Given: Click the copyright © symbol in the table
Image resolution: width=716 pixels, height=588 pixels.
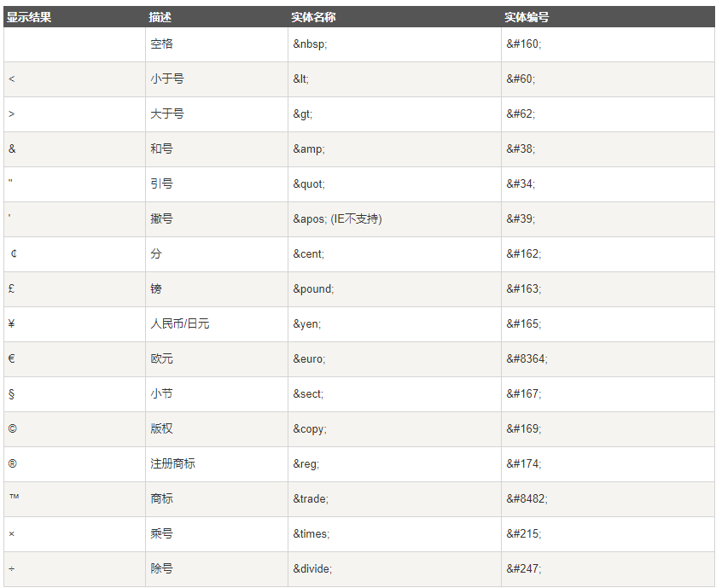Looking at the screenshot, I should [x=12, y=428].
